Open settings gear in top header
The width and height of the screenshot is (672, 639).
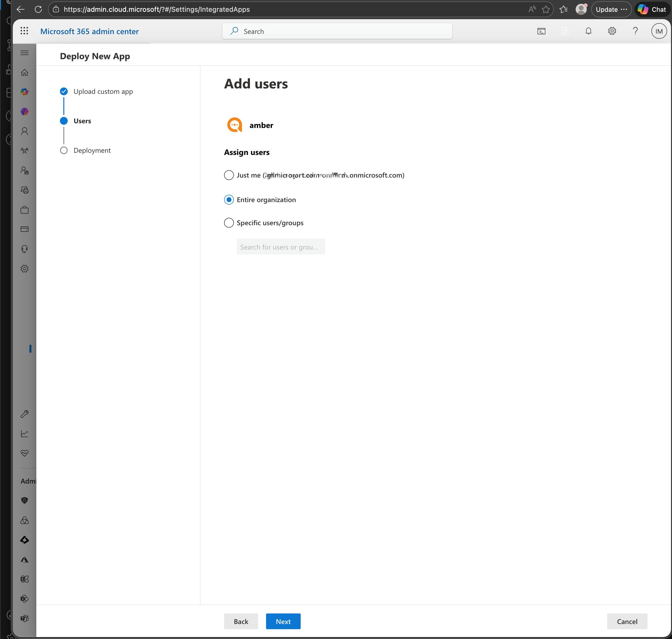pyautogui.click(x=612, y=31)
